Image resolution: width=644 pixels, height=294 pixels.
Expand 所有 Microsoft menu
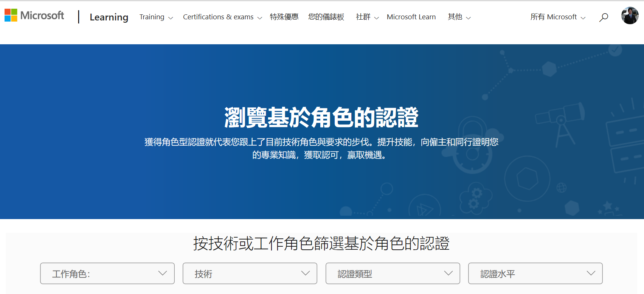coord(558,17)
